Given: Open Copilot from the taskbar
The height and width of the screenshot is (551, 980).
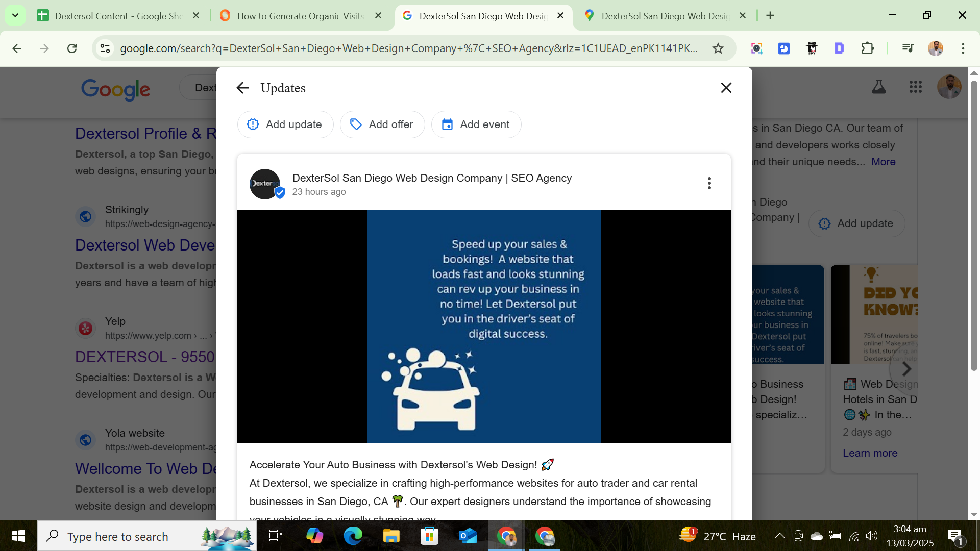Looking at the screenshot, I should tap(314, 536).
